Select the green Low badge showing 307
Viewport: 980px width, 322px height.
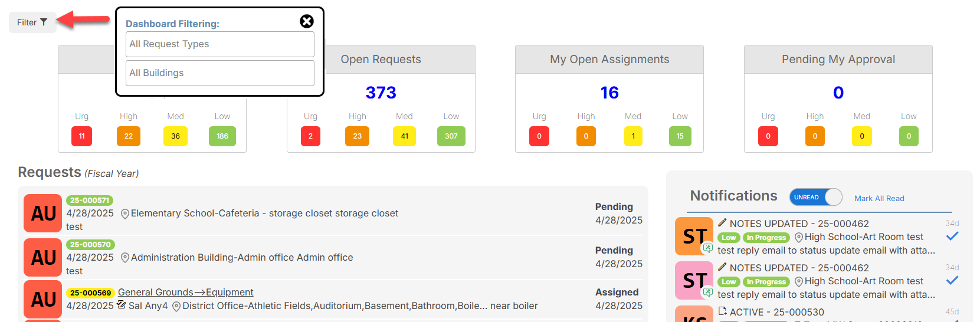tap(451, 136)
